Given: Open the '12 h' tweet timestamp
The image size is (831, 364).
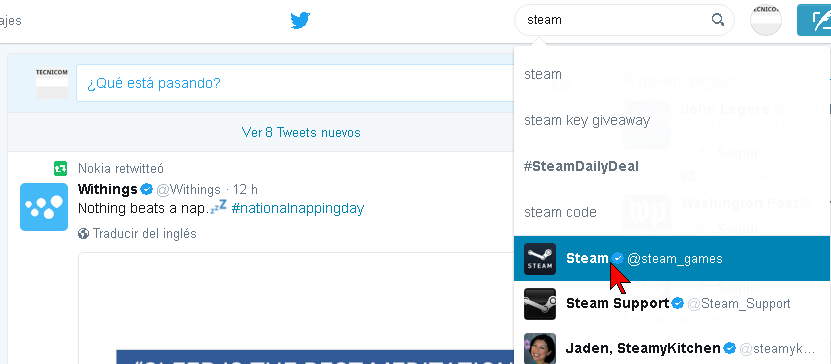Looking at the screenshot, I should pyautogui.click(x=245, y=189).
